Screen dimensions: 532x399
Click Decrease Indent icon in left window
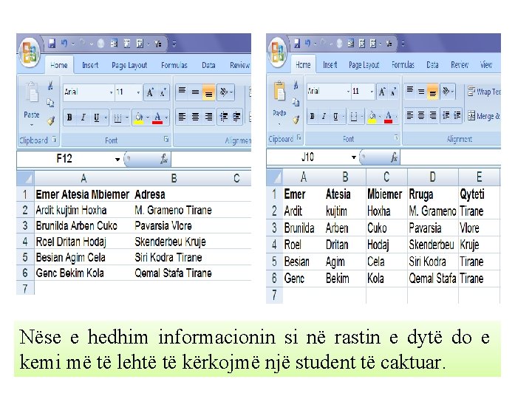tap(224, 117)
